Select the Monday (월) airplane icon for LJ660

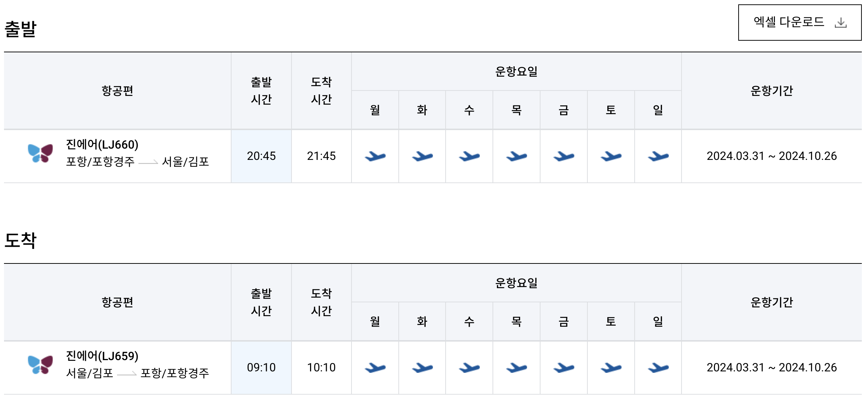coord(375,156)
